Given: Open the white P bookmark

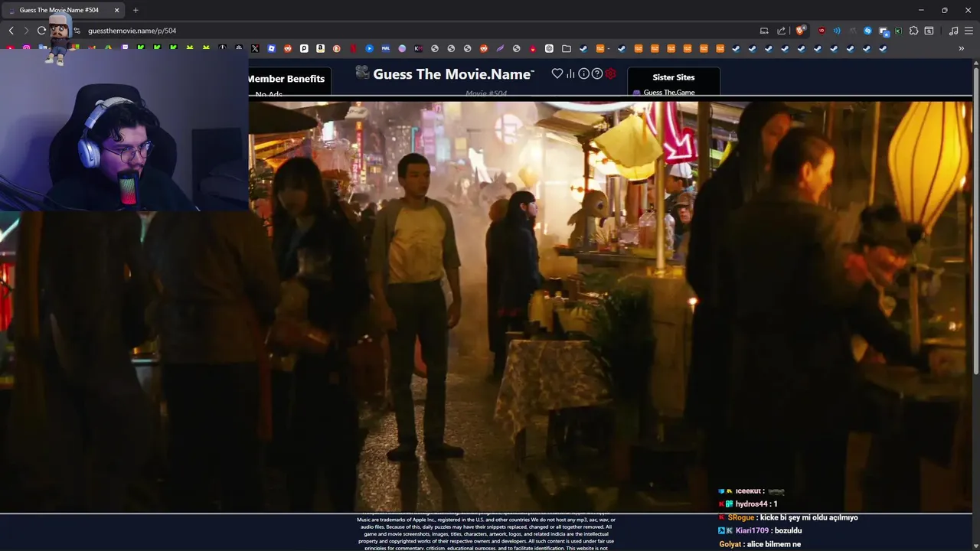Looking at the screenshot, I should coord(304,48).
